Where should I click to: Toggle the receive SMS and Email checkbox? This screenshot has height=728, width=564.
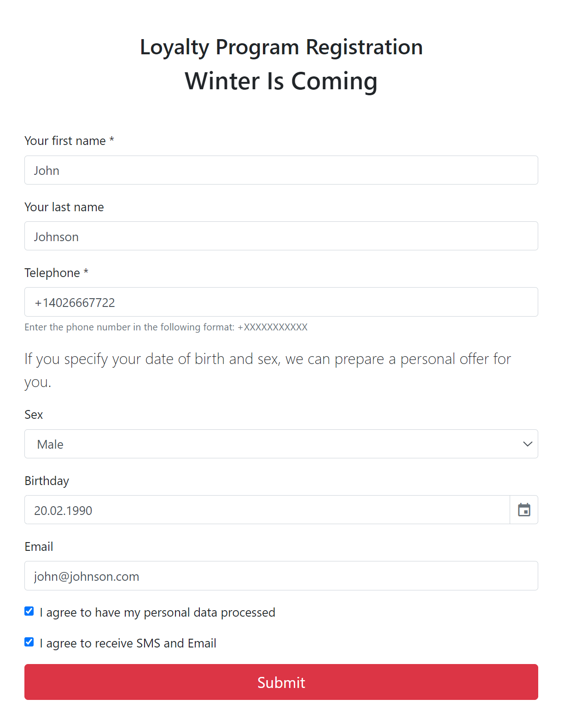[29, 642]
